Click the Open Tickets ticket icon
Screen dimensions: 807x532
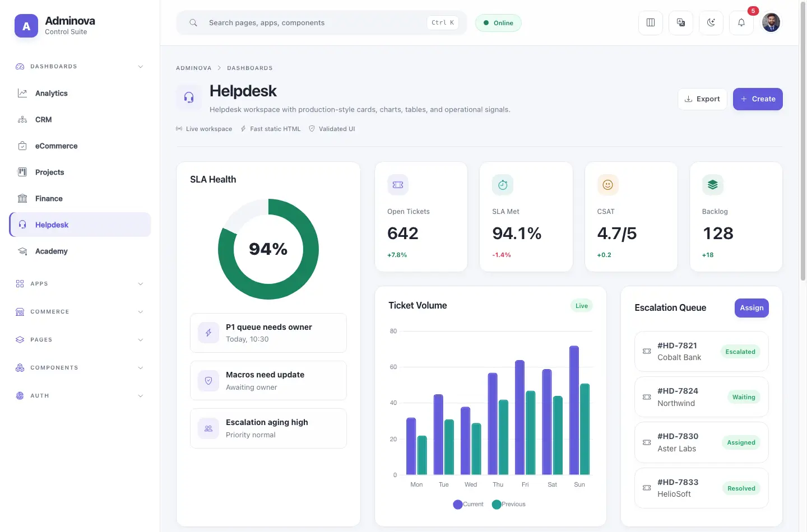pyautogui.click(x=398, y=185)
